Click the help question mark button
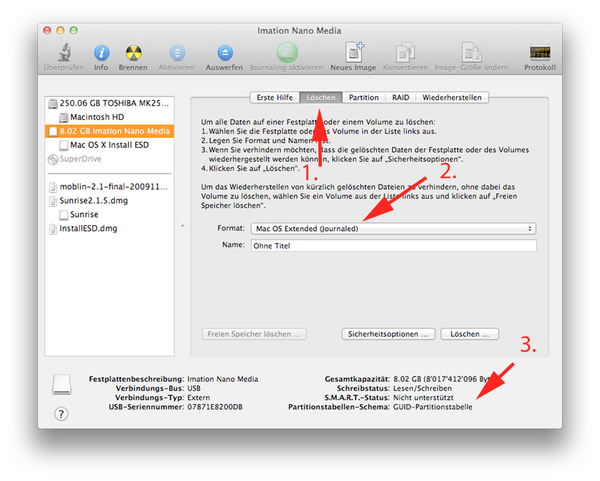The width and height of the screenshot is (600, 481). (x=61, y=414)
